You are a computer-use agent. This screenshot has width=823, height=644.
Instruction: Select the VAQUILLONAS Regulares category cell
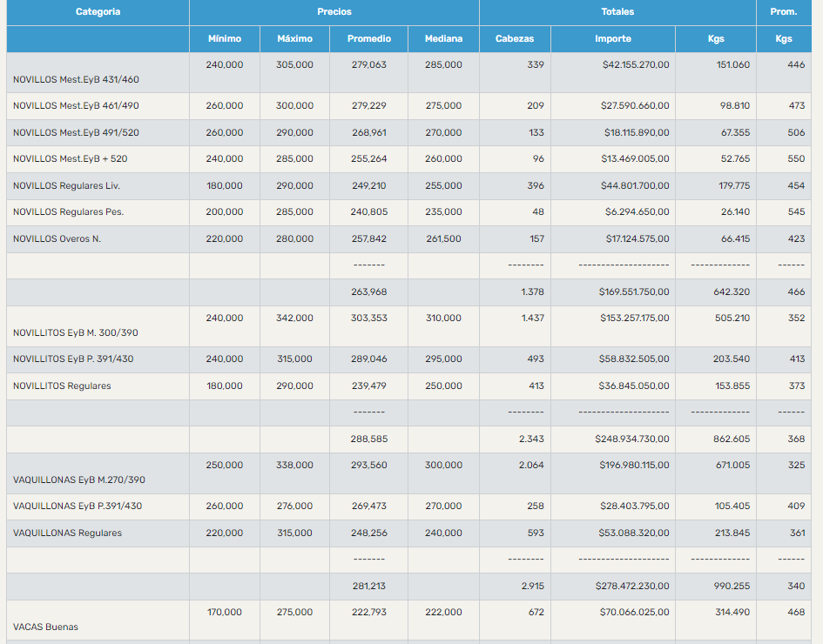pos(67,533)
